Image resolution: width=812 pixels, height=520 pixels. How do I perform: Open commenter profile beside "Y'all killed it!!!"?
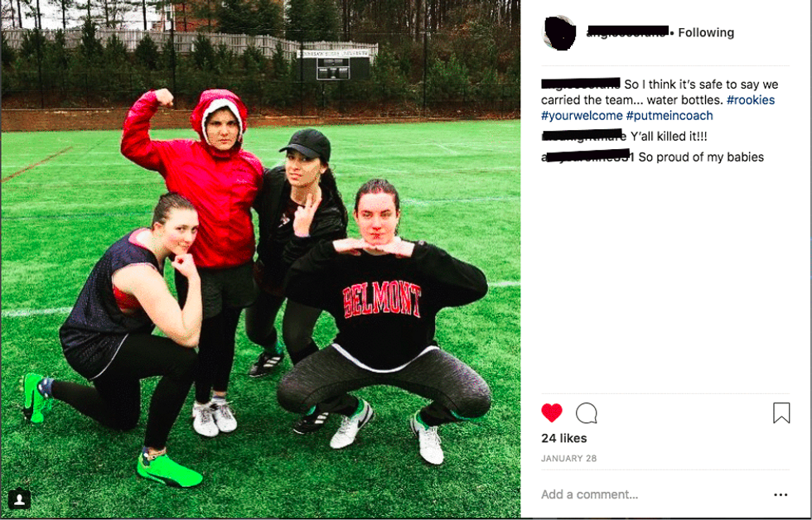583,137
